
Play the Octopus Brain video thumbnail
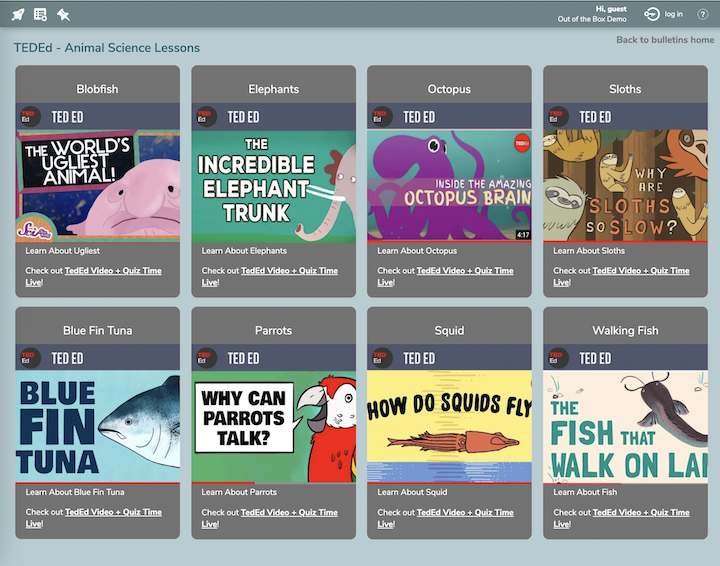click(450, 185)
